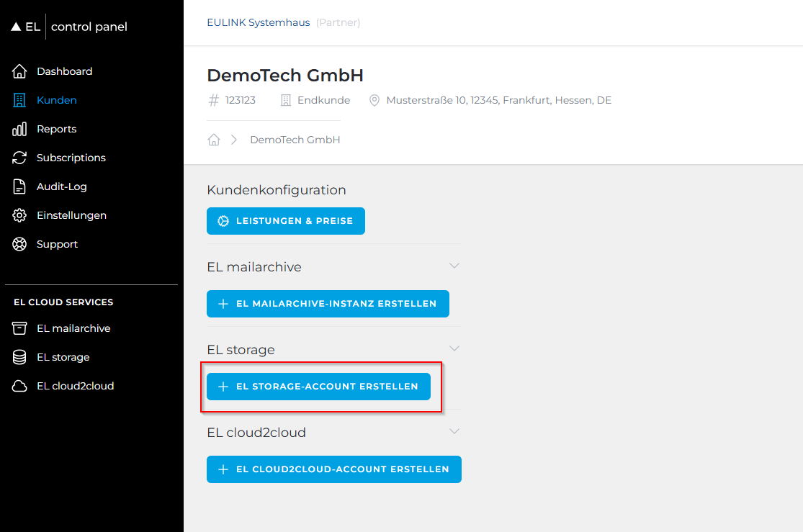Click the Audit-Log document icon
The width and height of the screenshot is (803, 532).
[x=19, y=186]
